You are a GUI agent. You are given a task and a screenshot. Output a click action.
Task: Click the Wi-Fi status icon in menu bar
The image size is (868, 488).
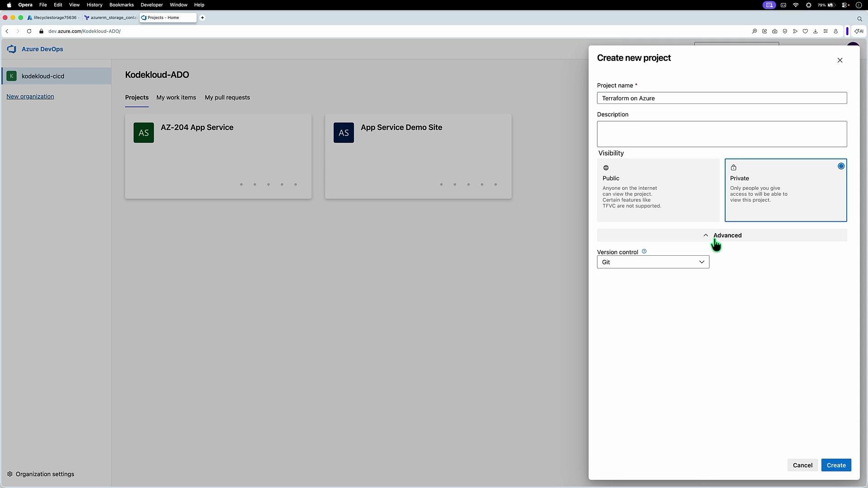coord(796,5)
